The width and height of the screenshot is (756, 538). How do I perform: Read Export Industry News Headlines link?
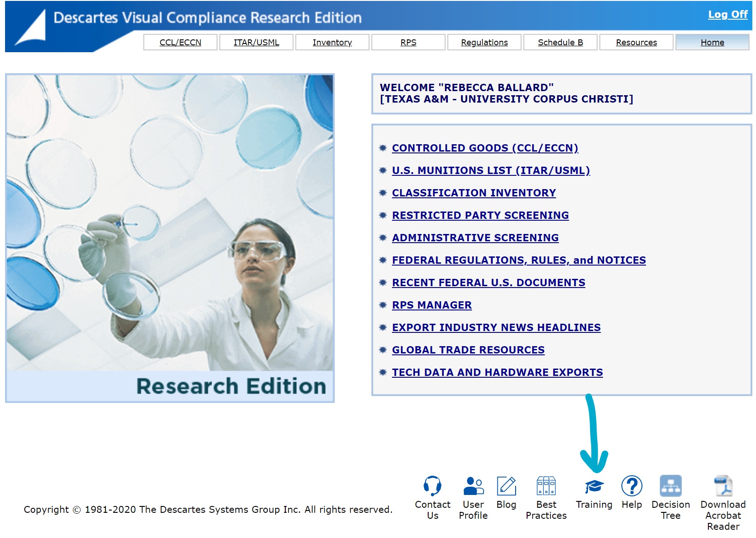[496, 327]
